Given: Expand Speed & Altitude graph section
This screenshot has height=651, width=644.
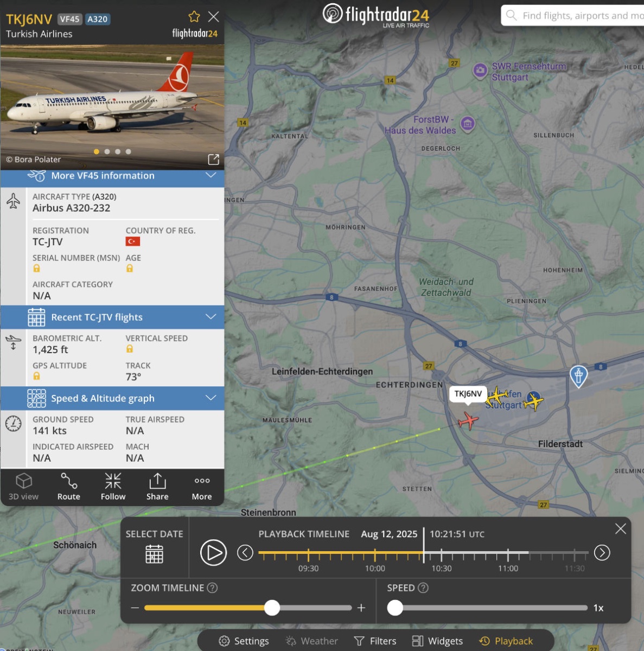Looking at the screenshot, I should (x=112, y=398).
